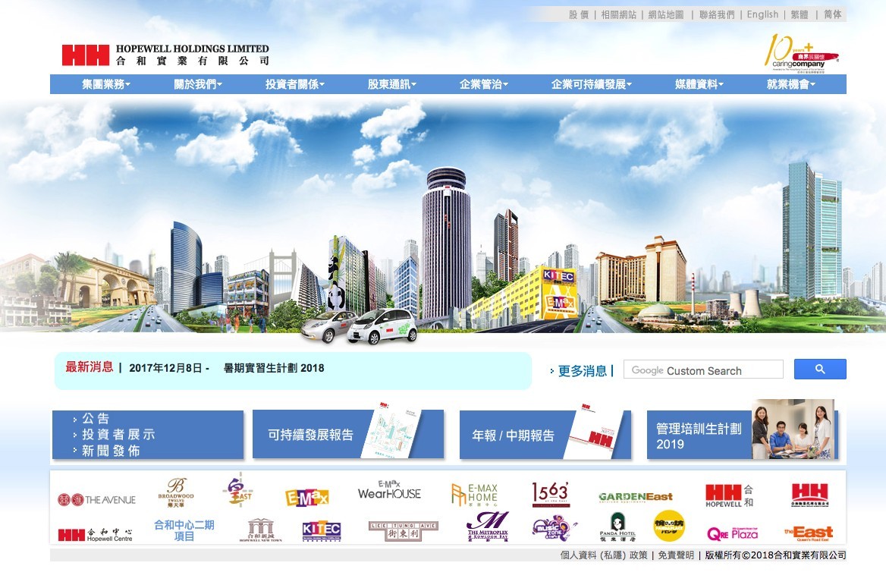Open the 網站地圖 top link
This screenshot has width=886, height=588.
point(666,14)
